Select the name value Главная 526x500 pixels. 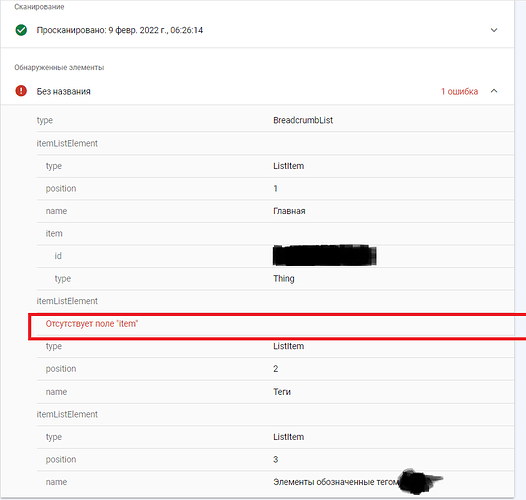(289, 211)
